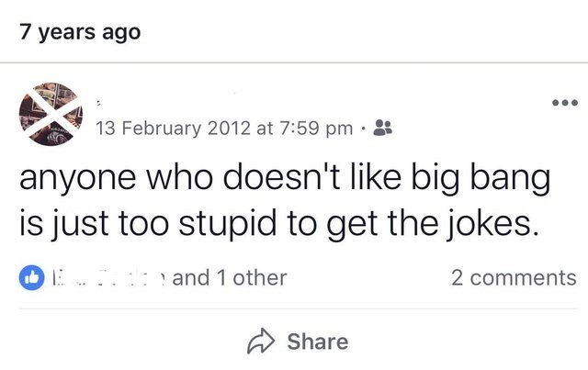Click the blurred liker name beside thumbs-up
Image resolution: width=588 pixels, height=370 pixels.
click(x=106, y=277)
